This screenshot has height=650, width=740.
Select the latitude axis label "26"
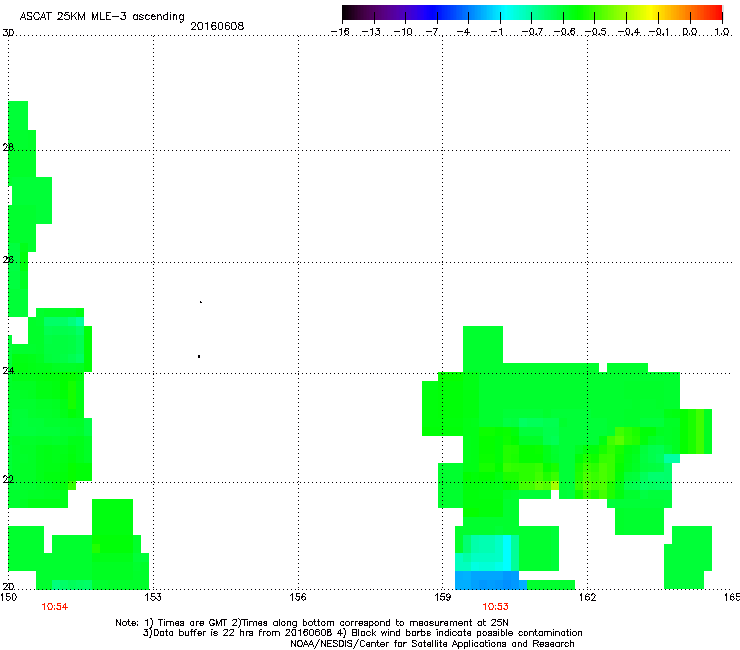(8, 260)
